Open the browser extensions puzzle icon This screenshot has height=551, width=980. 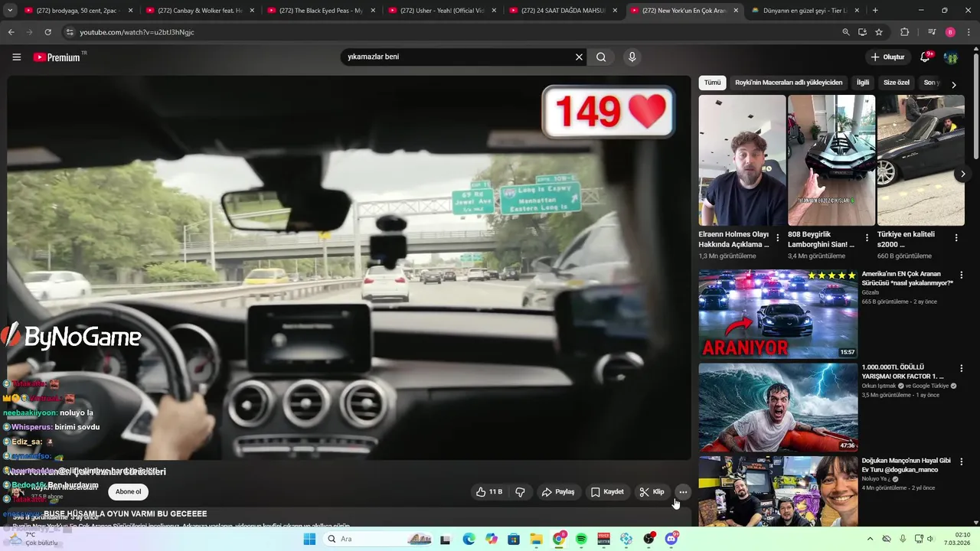[904, 32]
